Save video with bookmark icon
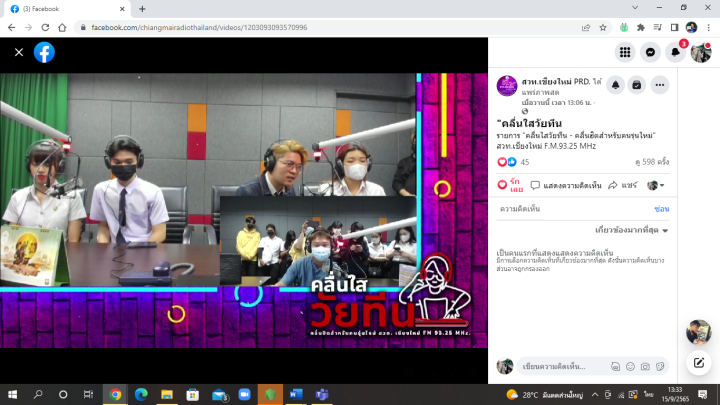 637,85
